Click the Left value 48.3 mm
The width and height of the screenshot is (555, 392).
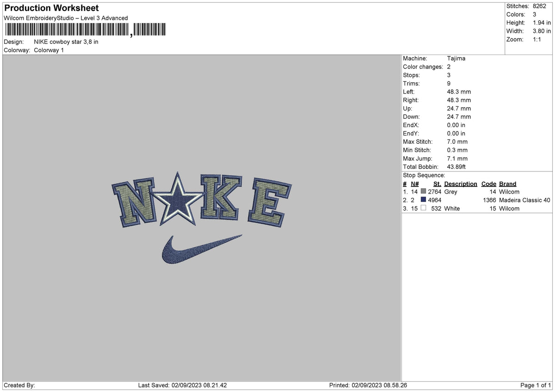(459, 92)
